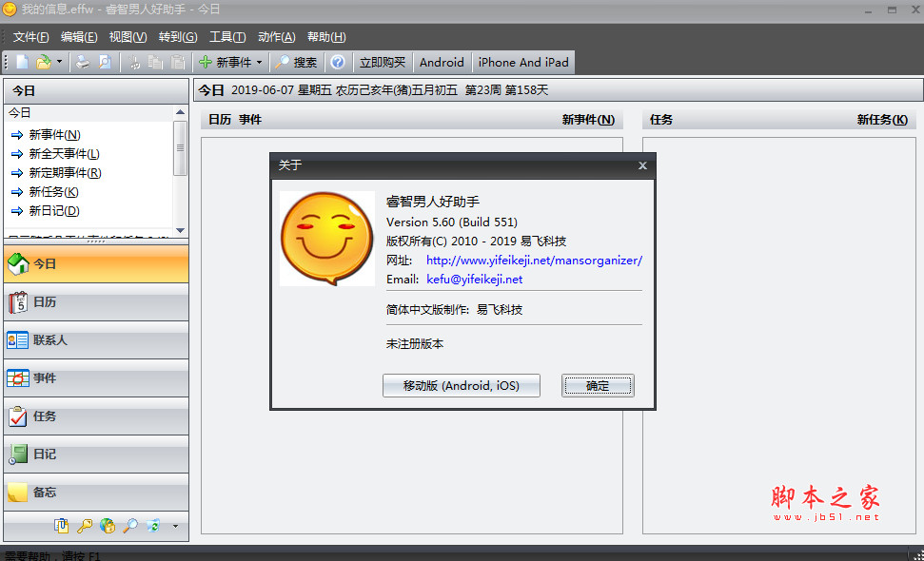924x561 pixels.
Task: Paste using the clipboard toolbar icon
Action: [x=177, y=62]
